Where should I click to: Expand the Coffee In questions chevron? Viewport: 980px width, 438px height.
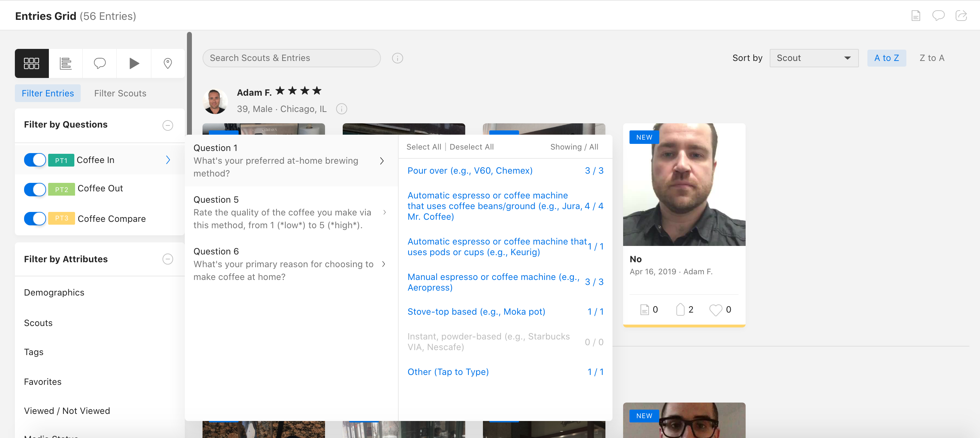168,160
